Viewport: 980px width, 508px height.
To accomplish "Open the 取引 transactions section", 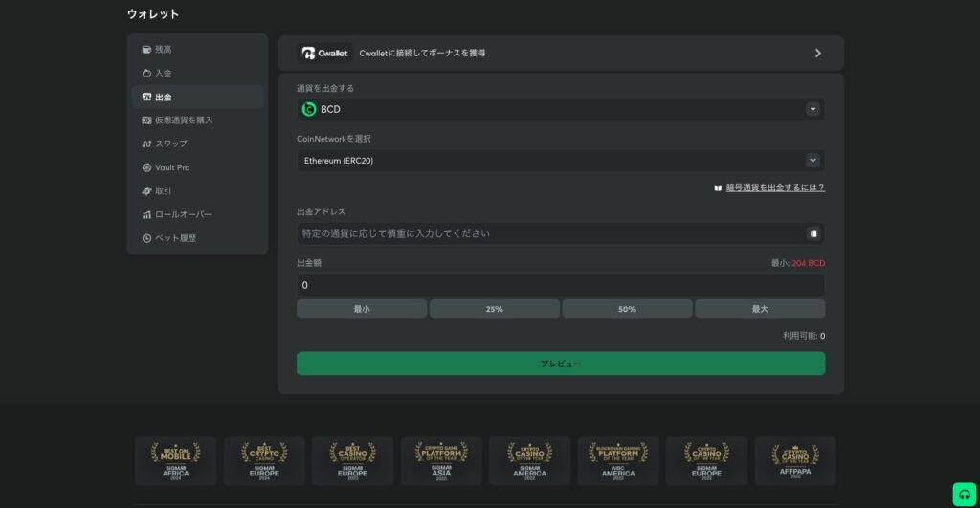I will point(197,190).
